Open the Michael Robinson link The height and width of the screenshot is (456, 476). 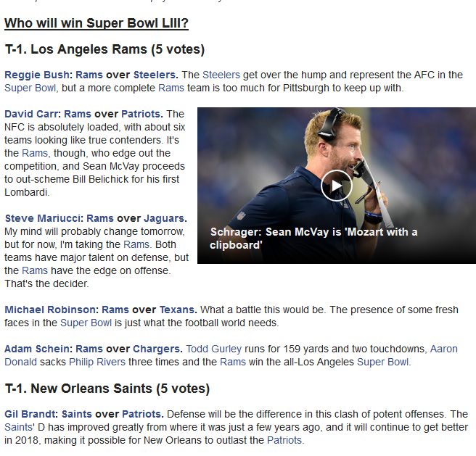(50, 310)
